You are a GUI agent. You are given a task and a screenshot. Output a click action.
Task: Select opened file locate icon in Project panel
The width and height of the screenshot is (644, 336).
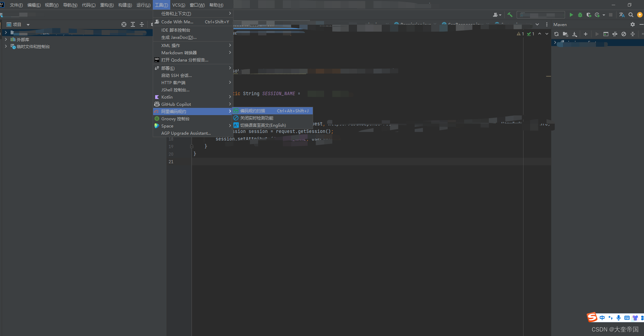[124, 24]
